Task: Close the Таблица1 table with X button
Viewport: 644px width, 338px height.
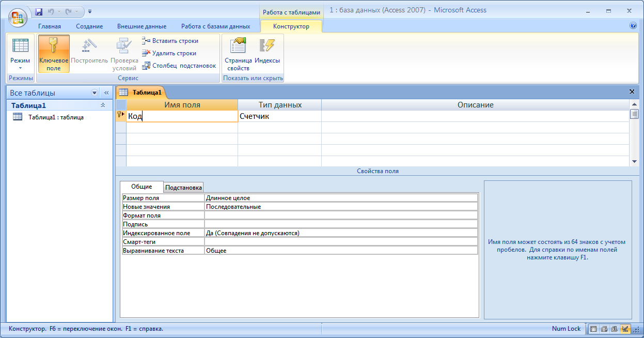Action: point(632,91)
